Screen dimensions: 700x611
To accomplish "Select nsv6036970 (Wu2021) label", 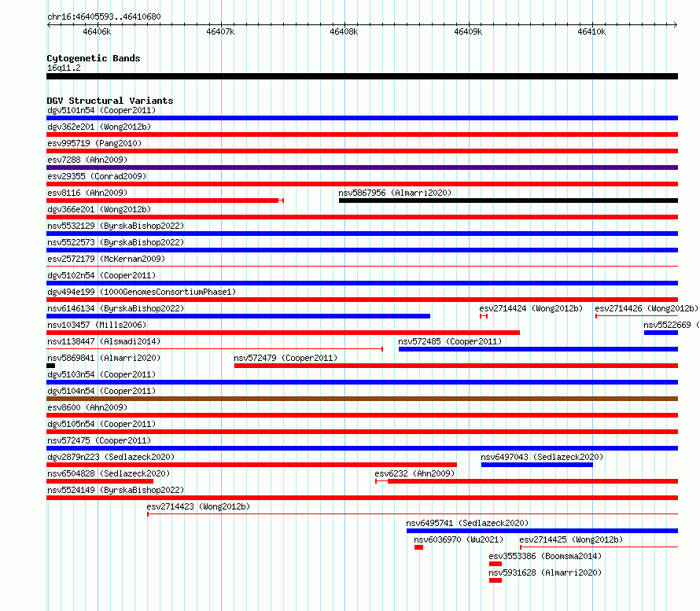I will pyautogui.click(x=459, y=539).
